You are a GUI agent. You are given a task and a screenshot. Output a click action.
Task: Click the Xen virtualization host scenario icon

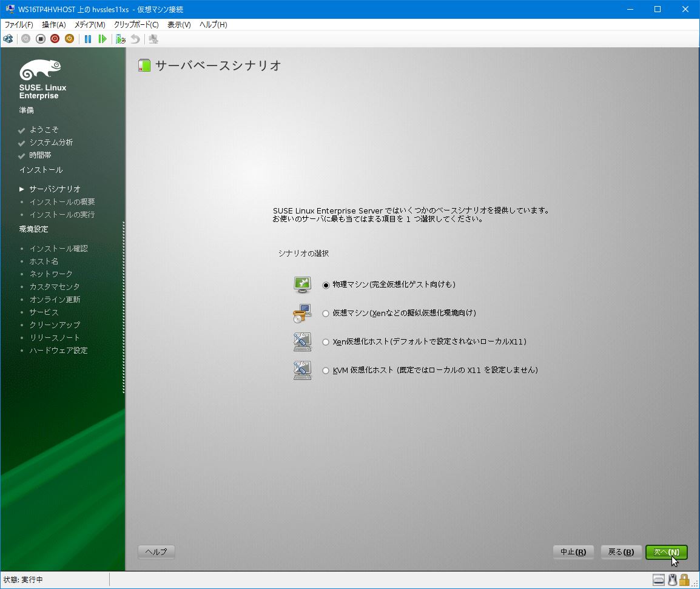(x=302, y=342)
